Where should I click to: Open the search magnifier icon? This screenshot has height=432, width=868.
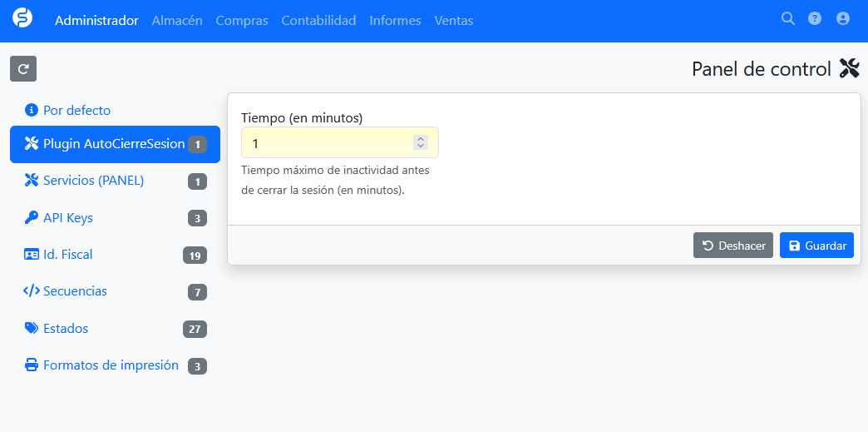787,18
